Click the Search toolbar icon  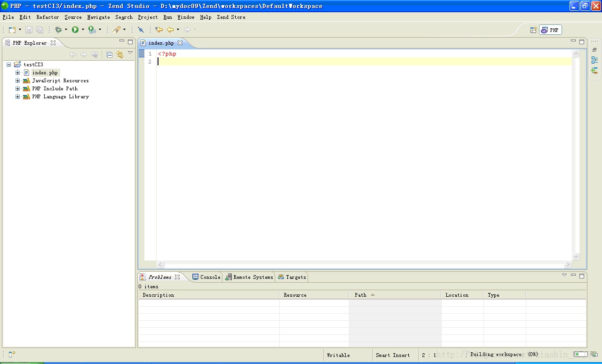(117, 29)
